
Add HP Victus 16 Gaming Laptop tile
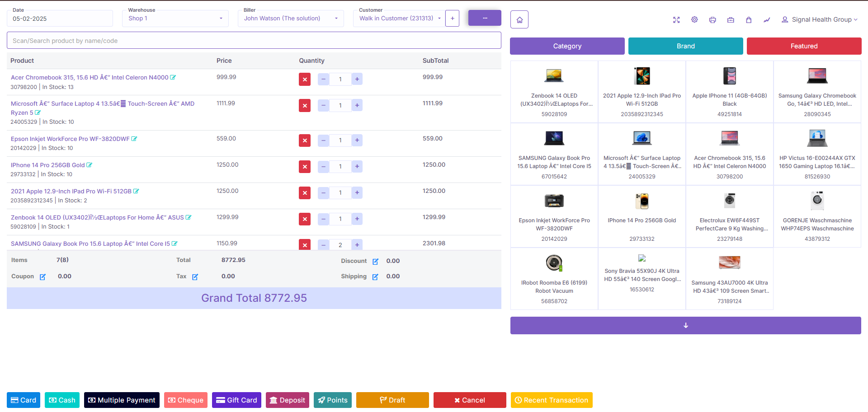pos(817,154)
